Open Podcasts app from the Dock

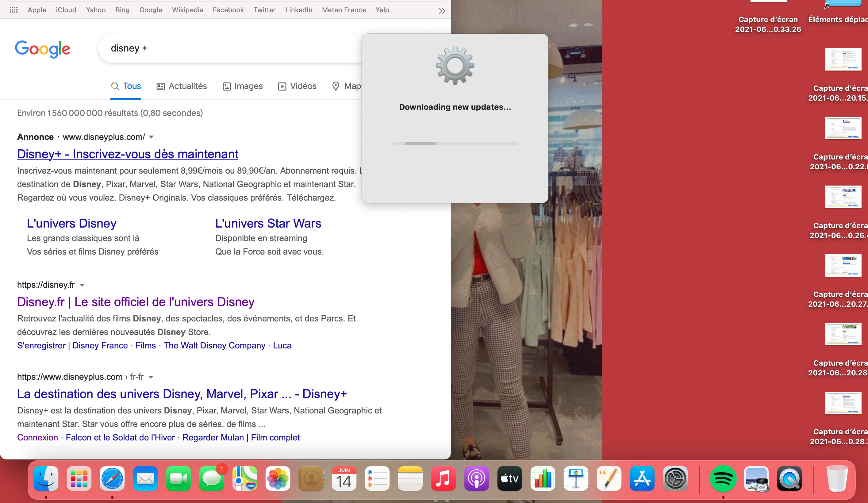pos(476,478)
